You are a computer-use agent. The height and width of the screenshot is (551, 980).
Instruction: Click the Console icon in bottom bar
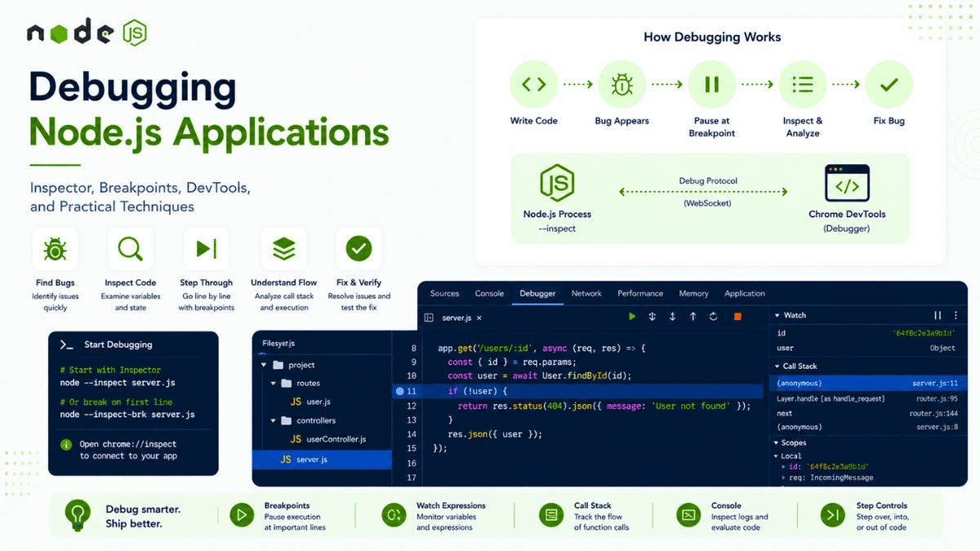tap(689, 515)
